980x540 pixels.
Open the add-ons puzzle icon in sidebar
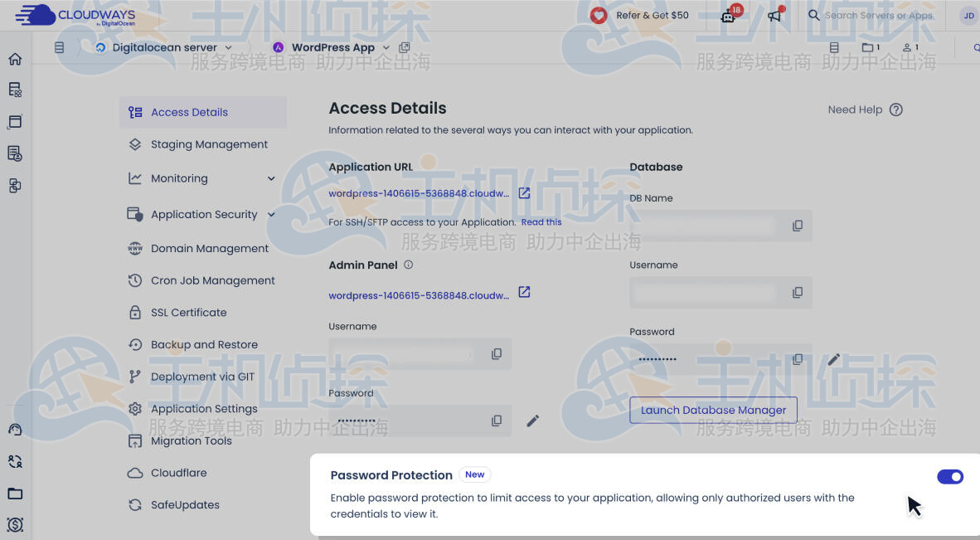coord(15,186)
